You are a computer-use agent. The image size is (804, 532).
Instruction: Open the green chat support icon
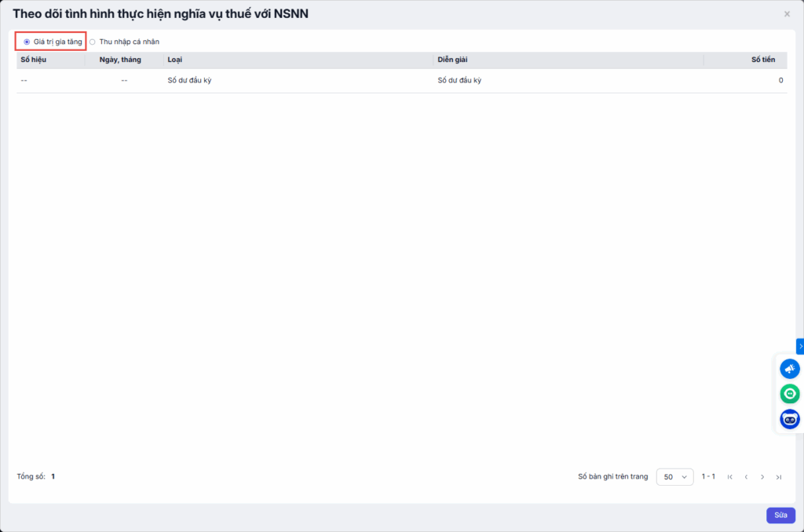pos(790,394)
